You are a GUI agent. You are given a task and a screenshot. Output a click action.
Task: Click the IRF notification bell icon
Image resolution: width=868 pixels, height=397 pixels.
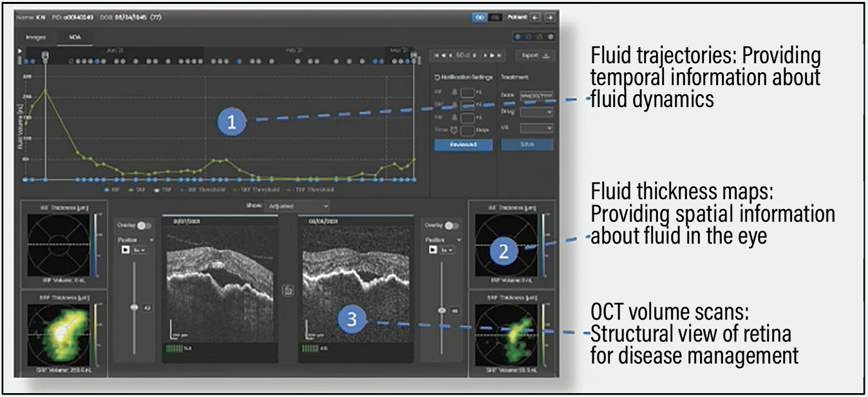point(455,93)
